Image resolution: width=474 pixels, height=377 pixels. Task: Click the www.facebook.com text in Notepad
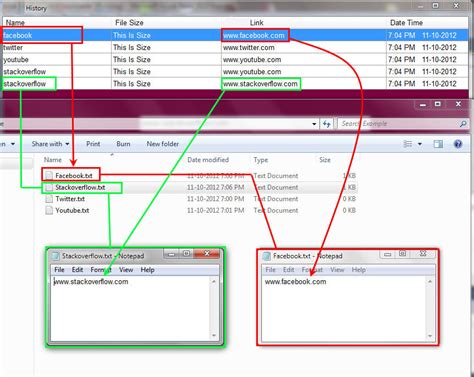[295, 282]
